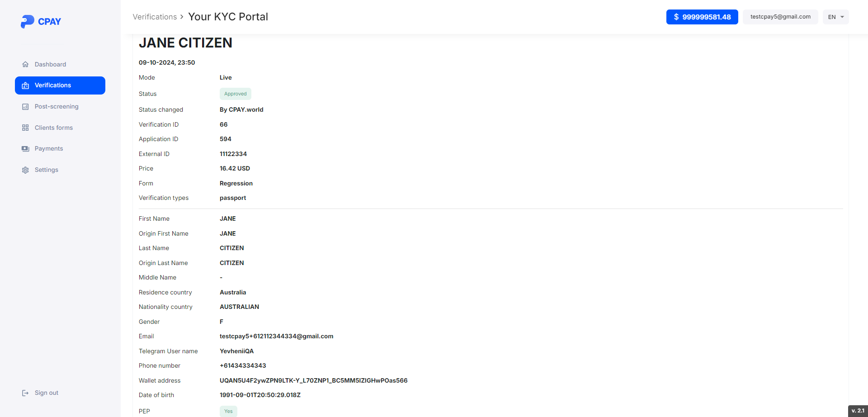Click the balance button showing 999999581.48
The height and width of the screenshot is (417, 868).
tap(702, 17)
